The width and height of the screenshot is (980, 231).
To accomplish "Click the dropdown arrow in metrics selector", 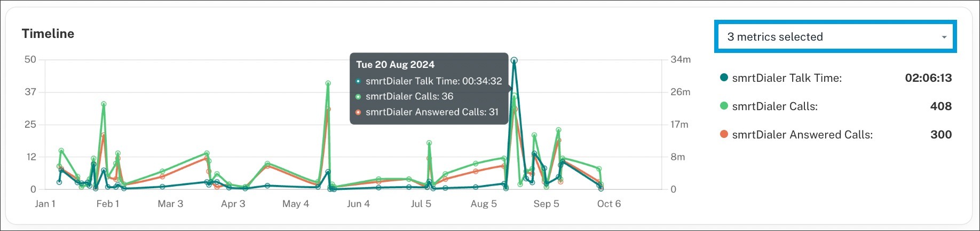I will point(944,37).
